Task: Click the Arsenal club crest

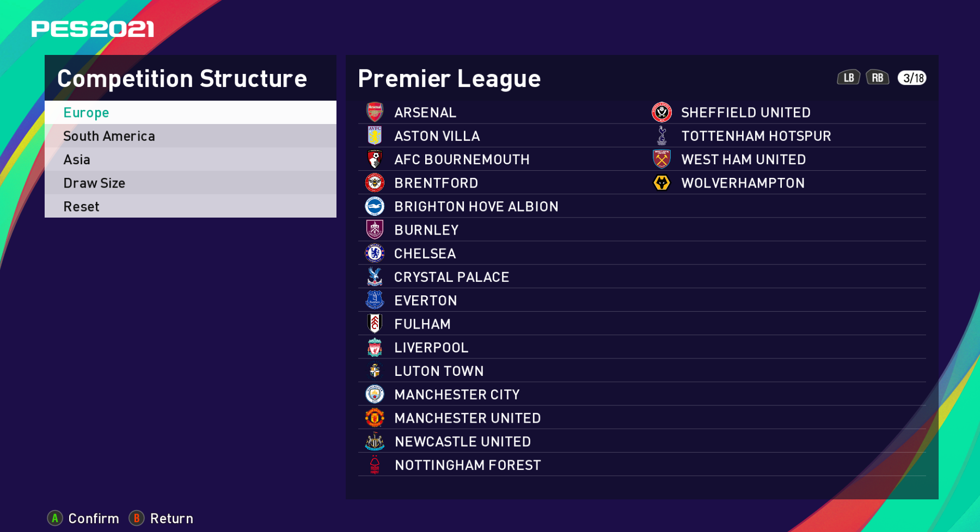Action: pyautogui.click(x=375, y=112)
